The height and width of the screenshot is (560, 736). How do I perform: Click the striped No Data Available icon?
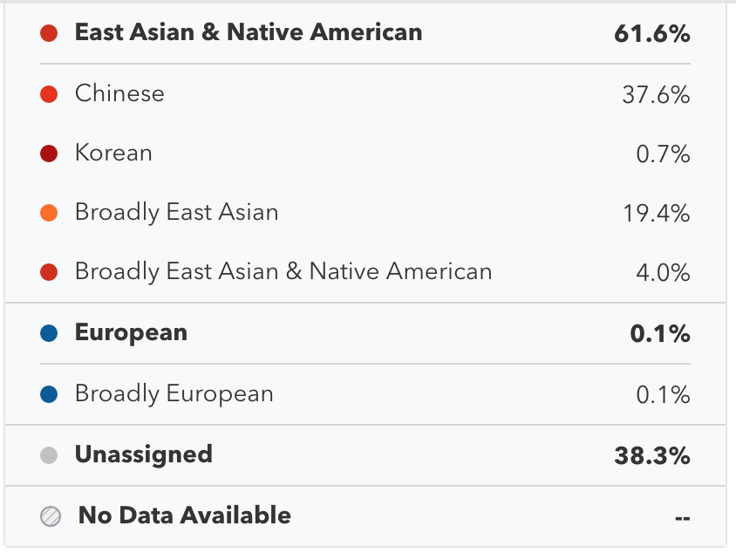(51, 516)
